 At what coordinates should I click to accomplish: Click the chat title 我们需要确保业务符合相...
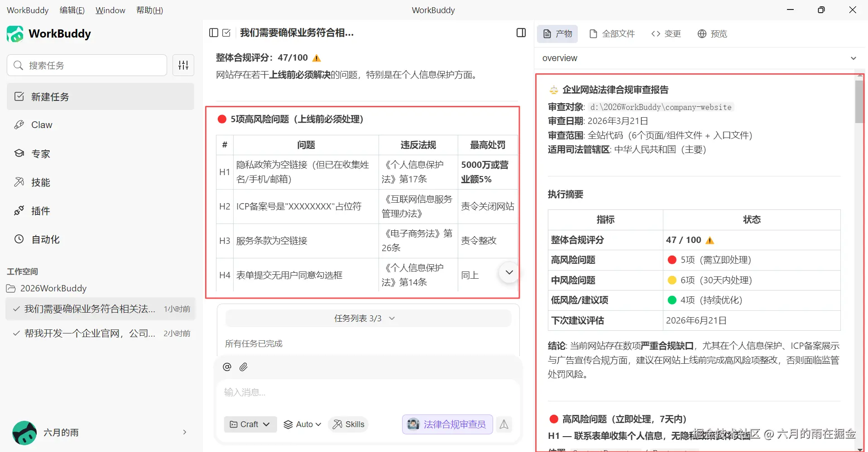click(297, 33)
